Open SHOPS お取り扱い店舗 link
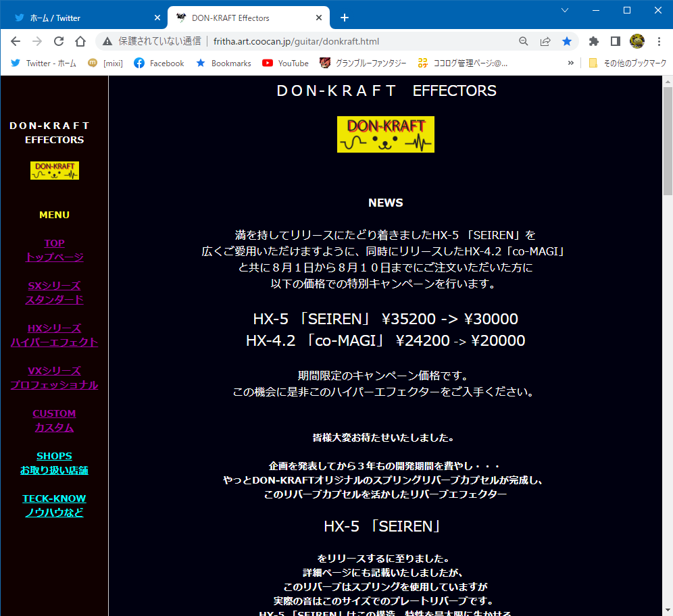The image size is (673, 616). [x=55, y=463]
